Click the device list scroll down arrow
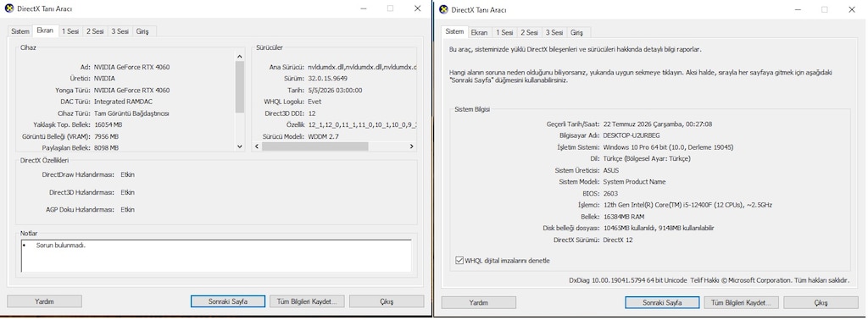 240,146
